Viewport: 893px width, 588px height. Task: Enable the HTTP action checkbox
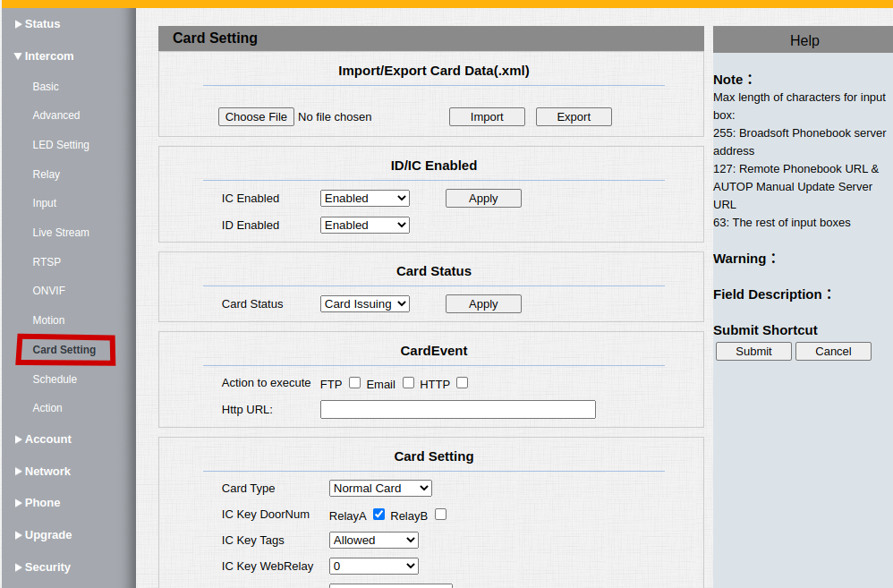tap(462, 383)
